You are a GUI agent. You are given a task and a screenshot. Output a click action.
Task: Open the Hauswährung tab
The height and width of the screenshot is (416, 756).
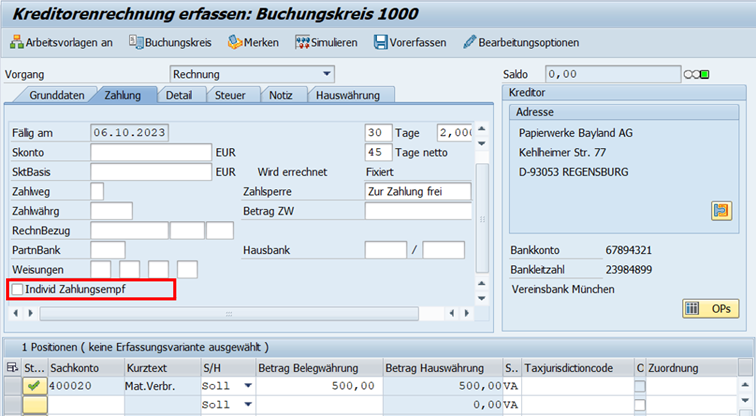coord(348,95)
